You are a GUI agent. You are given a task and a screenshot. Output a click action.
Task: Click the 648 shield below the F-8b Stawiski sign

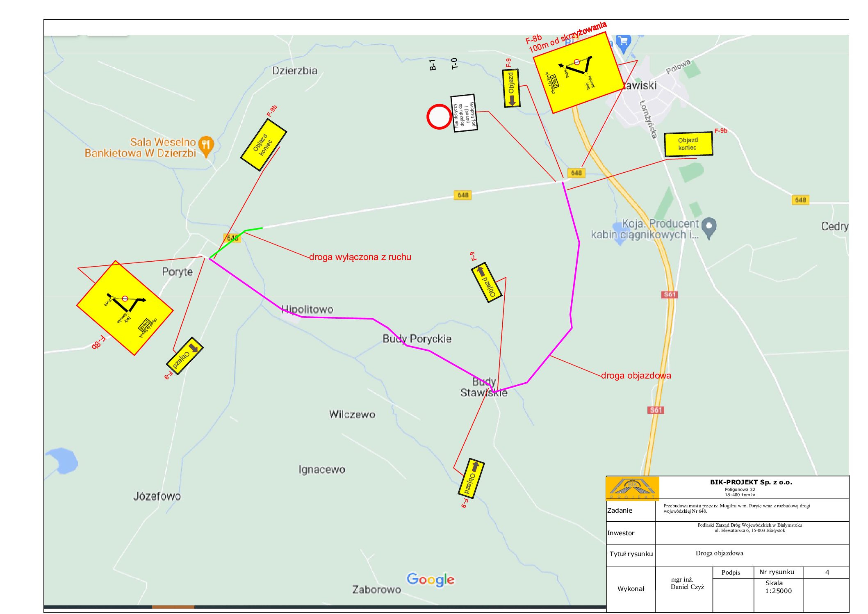click(576, 173)
